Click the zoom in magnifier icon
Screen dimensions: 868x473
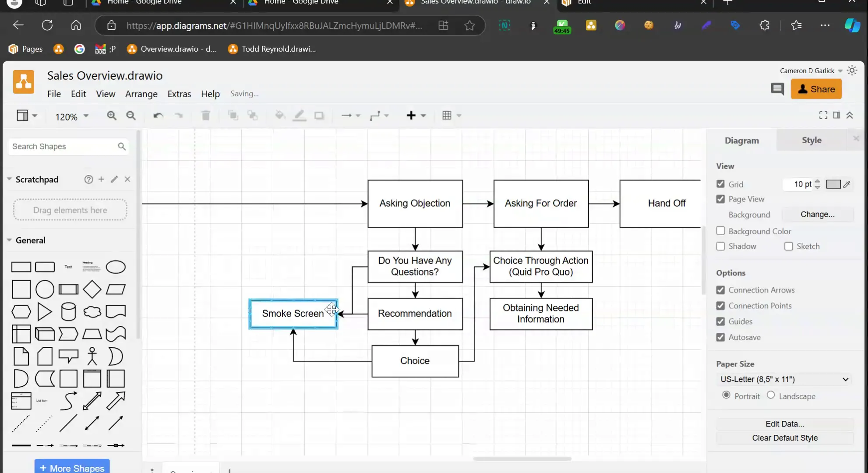(x=112, y=116)
